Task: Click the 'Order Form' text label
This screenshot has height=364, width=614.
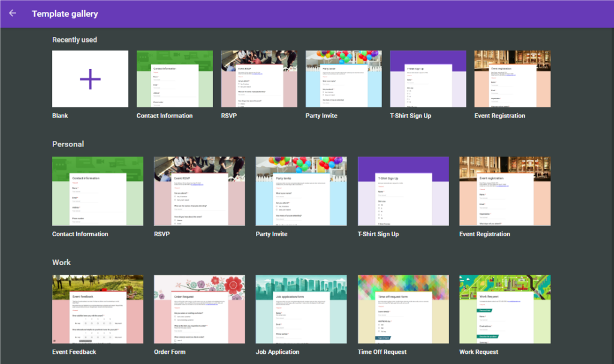Action: point(170,352)
